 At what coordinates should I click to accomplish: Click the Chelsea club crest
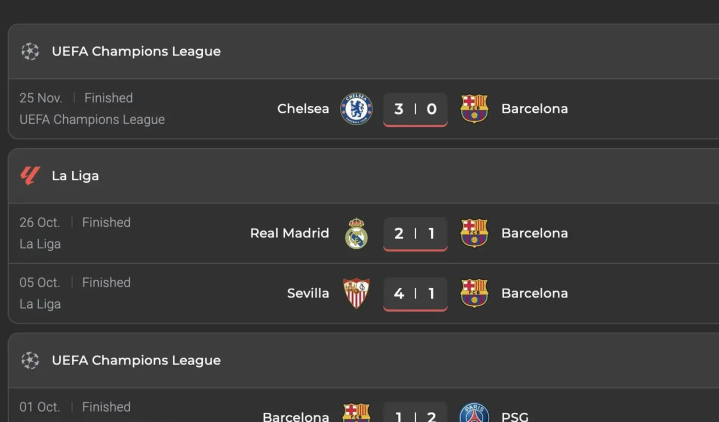point(356,109)
